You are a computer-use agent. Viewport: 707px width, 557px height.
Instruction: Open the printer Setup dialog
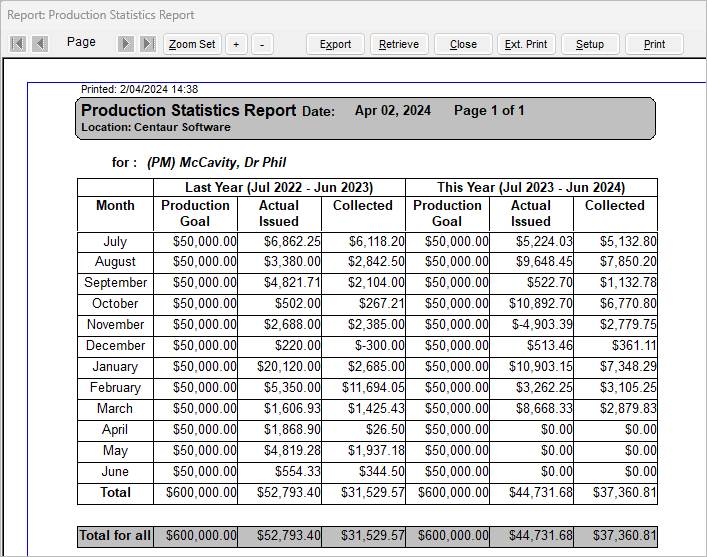[589, 44]
